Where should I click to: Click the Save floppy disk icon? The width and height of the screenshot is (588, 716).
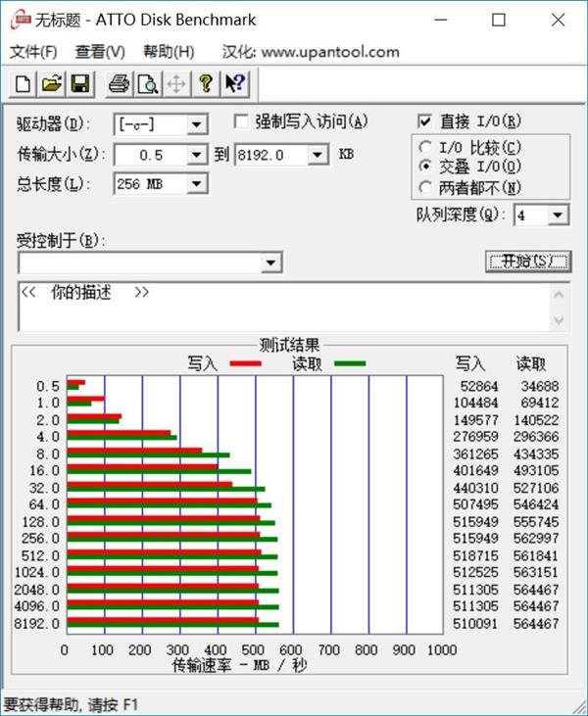(79, 84)
